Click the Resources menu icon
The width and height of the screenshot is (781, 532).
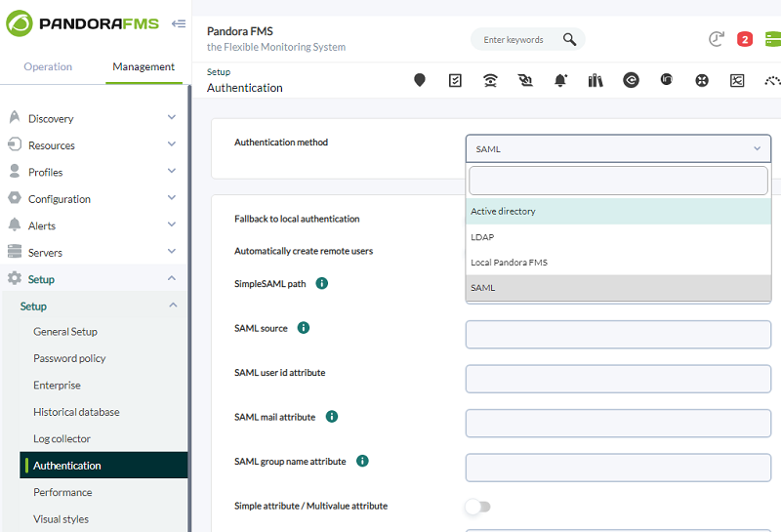pos(15,144)
